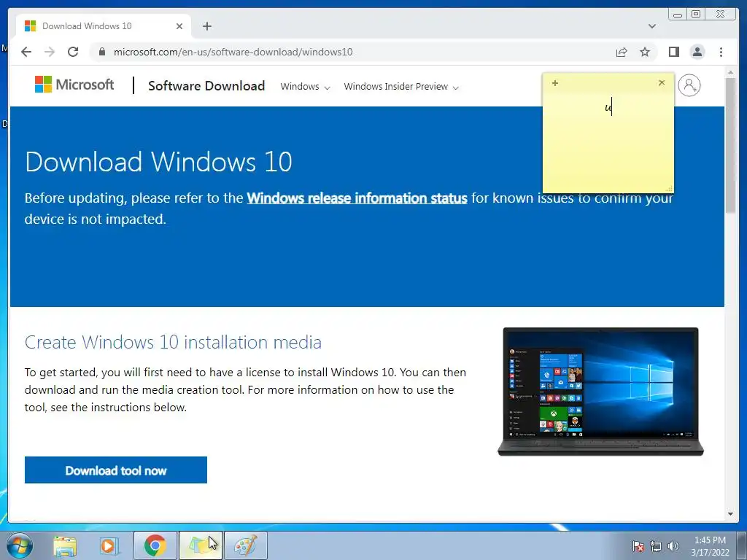This screenshot has height=560, width=747.
Task: Click the Create Windows 10 installation media heading
Action: point(173,343)
